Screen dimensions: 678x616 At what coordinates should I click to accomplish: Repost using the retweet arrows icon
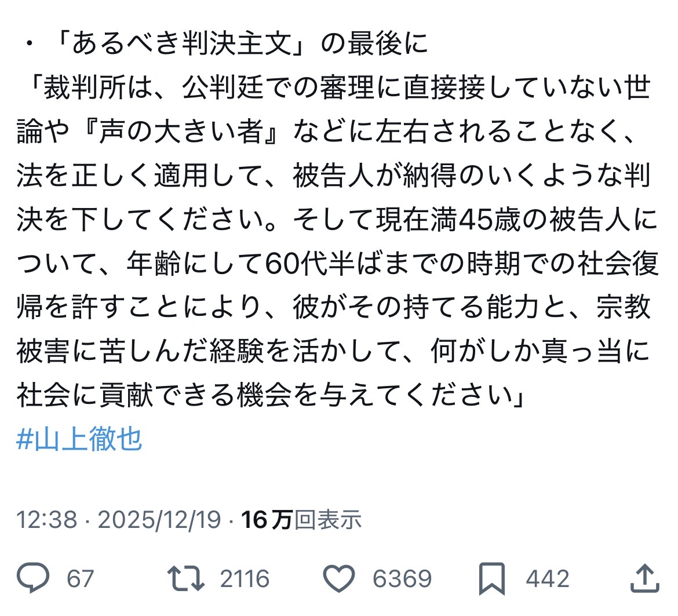click(x=186, y=578)
